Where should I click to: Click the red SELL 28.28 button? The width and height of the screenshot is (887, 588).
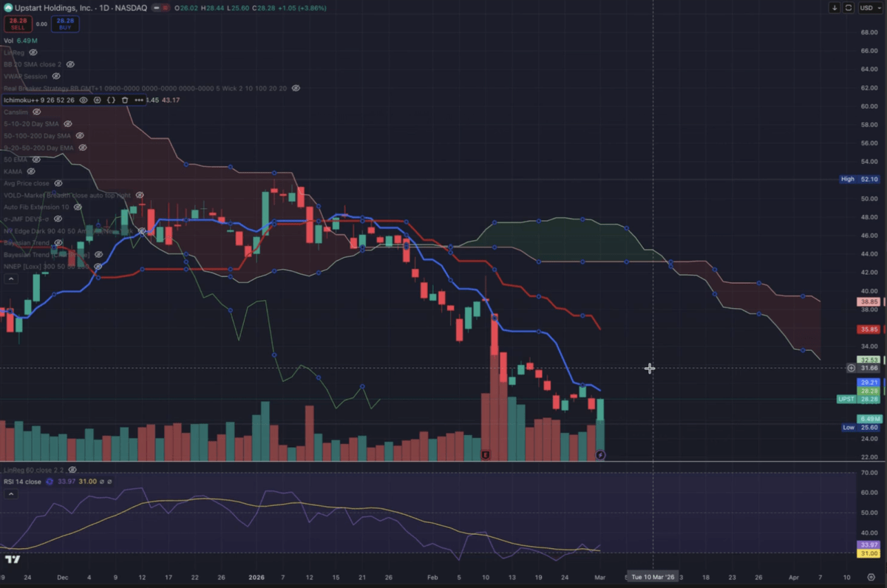pos(17,24)
